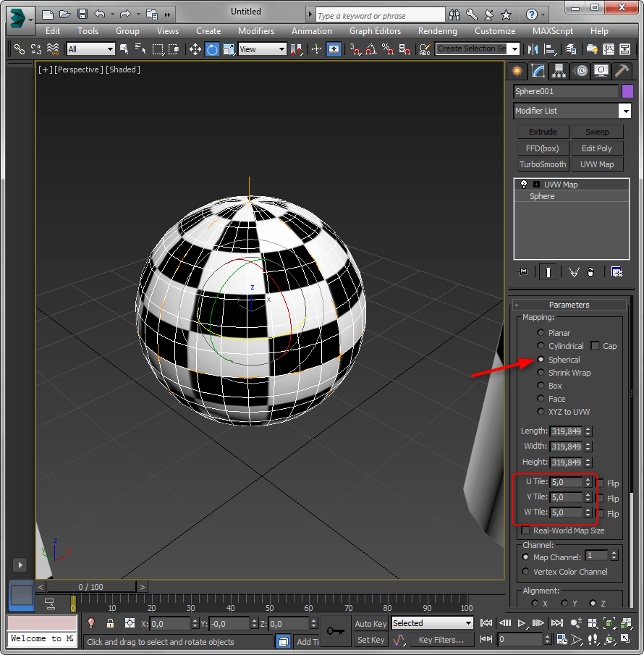Viewport: 644px width, 655px height.
Task: Activate the Select and Rotate tool
Action: click(212, 49)
